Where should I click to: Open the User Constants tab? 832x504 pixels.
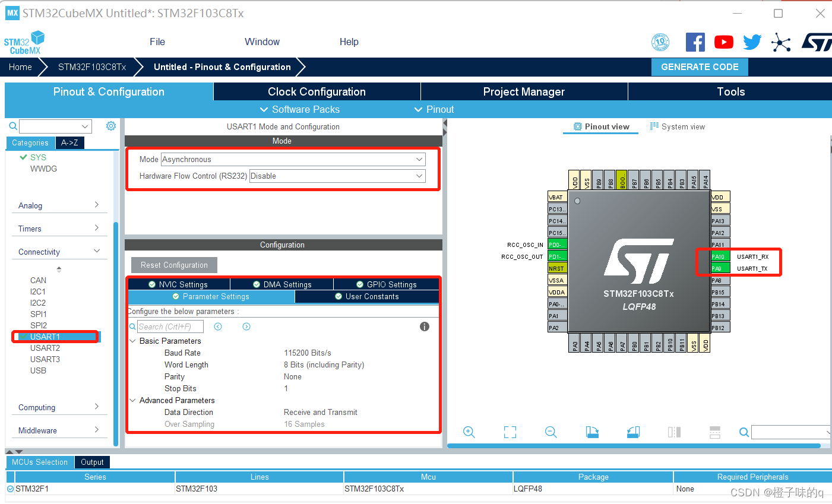(x=367, y=296)
